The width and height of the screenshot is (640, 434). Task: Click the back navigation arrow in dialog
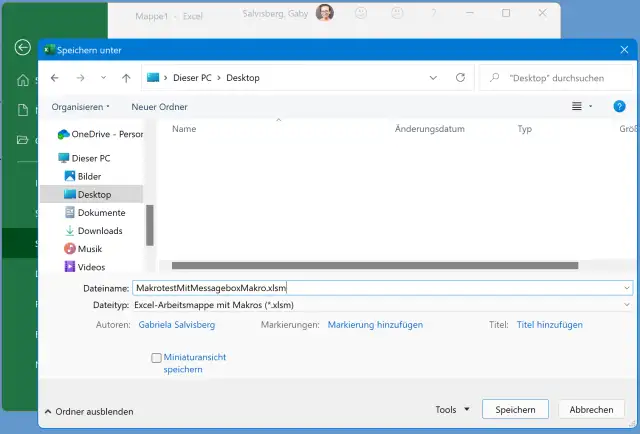coord(54,77)
